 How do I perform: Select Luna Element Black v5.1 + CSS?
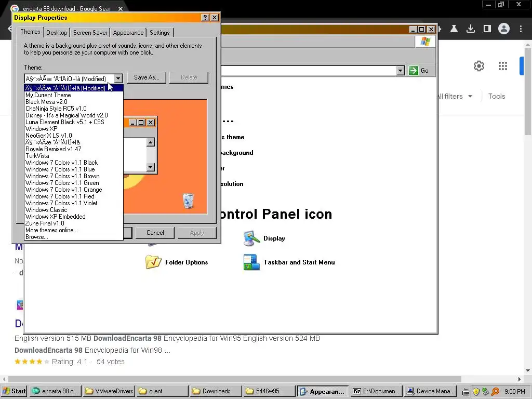74,122
